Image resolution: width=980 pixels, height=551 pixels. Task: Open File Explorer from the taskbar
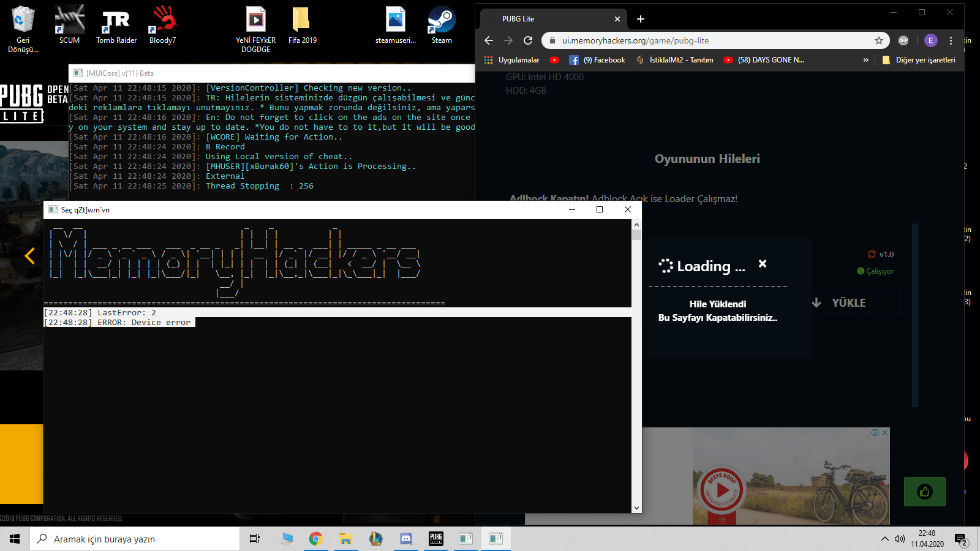pyautogui.click(x=346, y=539)
